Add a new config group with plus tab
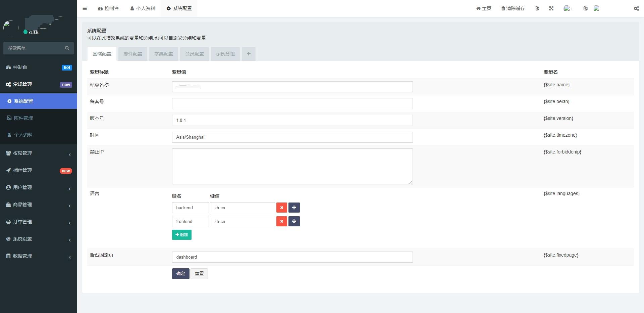Screen dimensions: 644x313 pyautogui.click(x=249, y=54)
